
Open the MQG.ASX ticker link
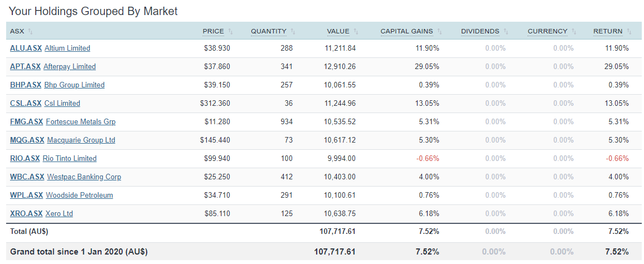27,140
